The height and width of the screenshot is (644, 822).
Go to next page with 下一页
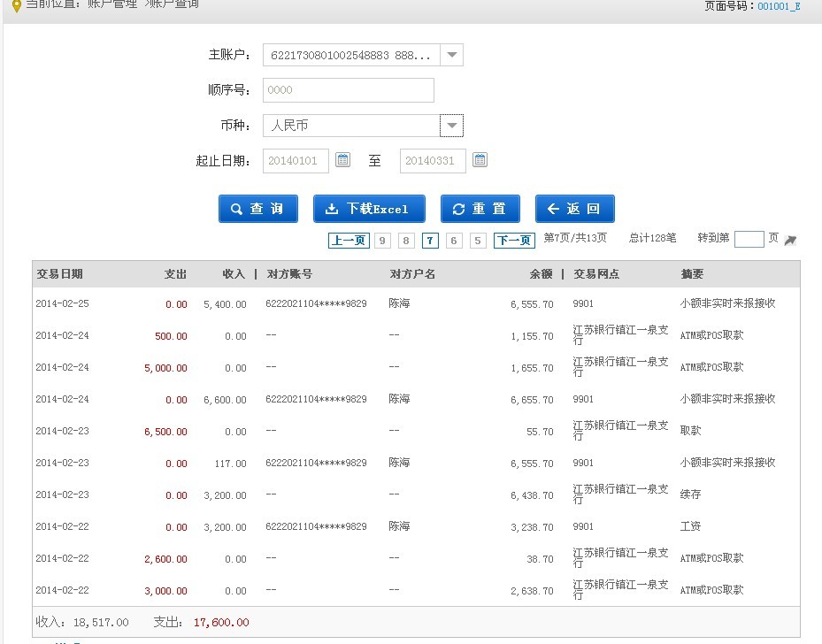[513, 241]
